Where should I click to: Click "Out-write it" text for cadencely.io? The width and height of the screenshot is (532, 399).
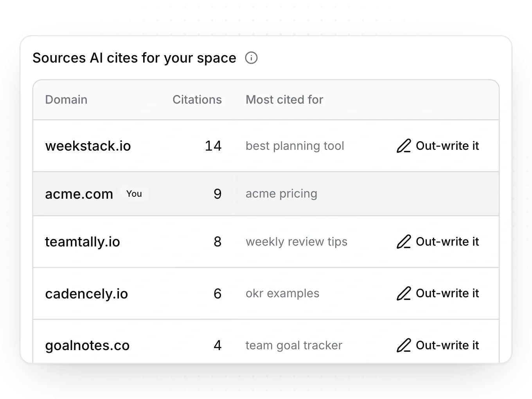pyautogui.click(x=447, y=293)
